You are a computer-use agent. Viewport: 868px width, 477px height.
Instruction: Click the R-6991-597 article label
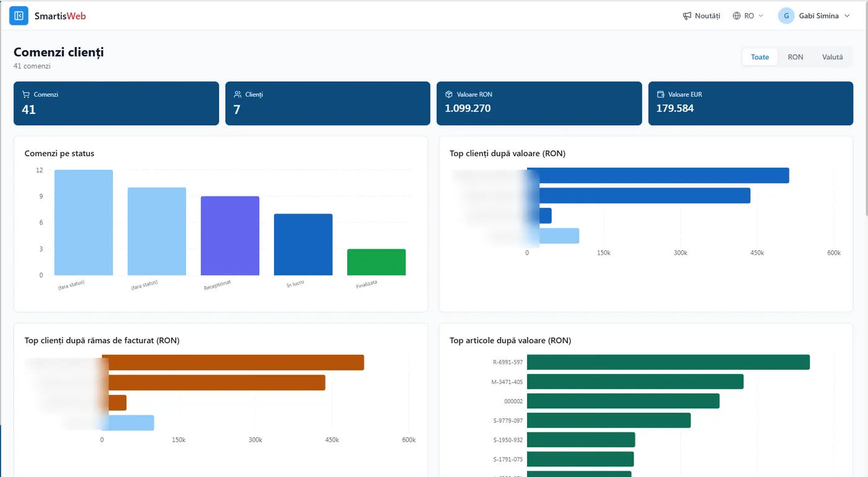[x=508, y=362]
